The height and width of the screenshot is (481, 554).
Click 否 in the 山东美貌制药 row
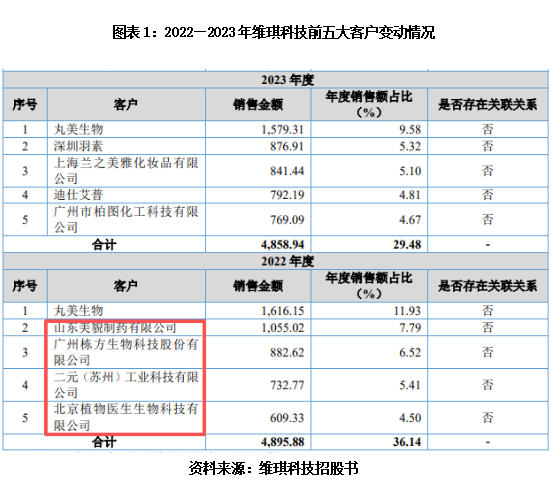488,328
